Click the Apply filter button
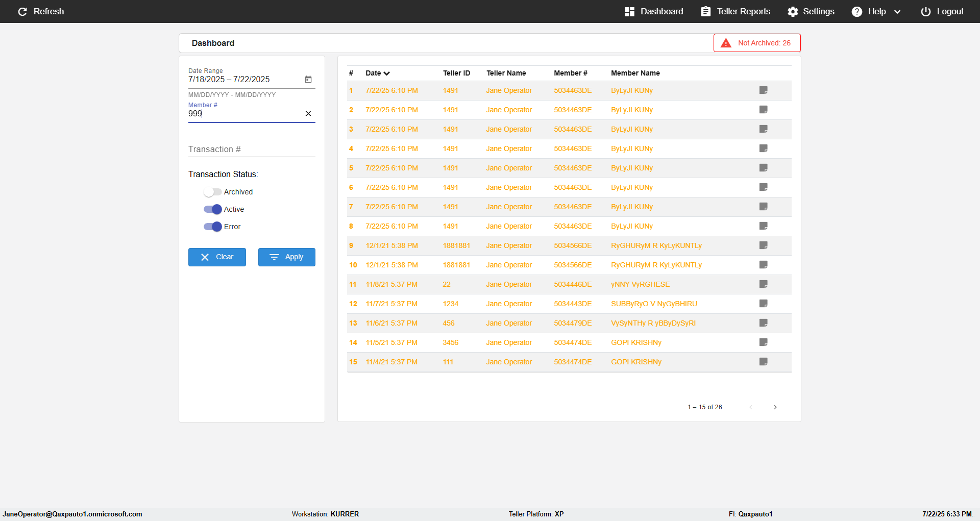This screenshot has height=521, width=980. click(x=287, y=257)
